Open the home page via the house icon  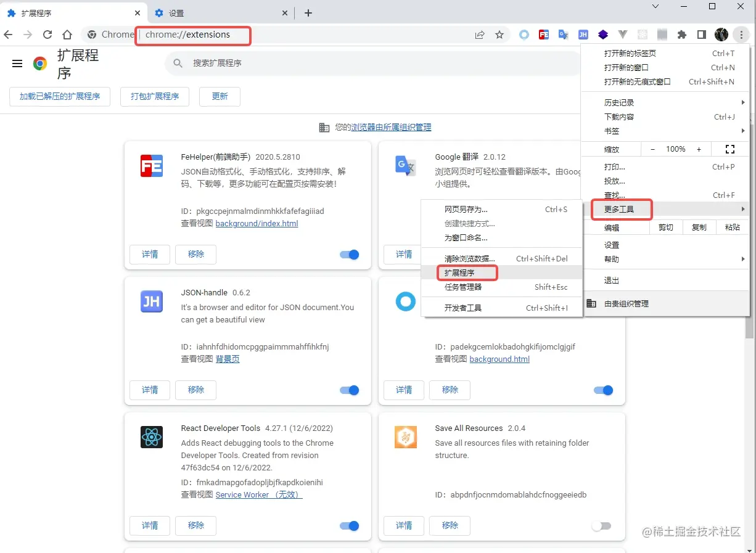pos(67,35)
